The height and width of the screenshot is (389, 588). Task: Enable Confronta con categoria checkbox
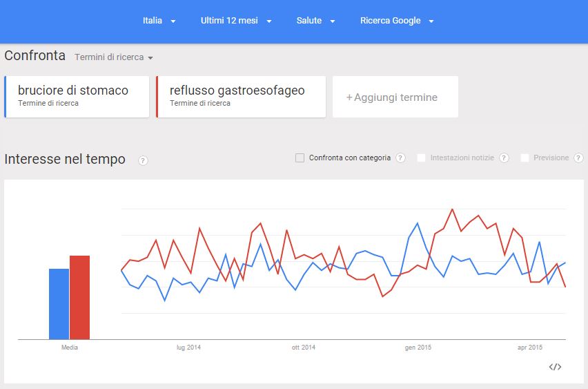click(x=300, y=158)
